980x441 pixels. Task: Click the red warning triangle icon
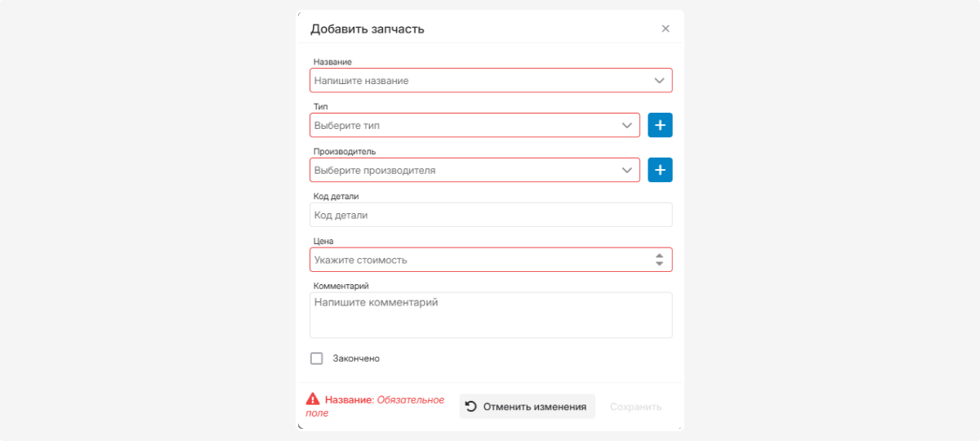point(313,399)
